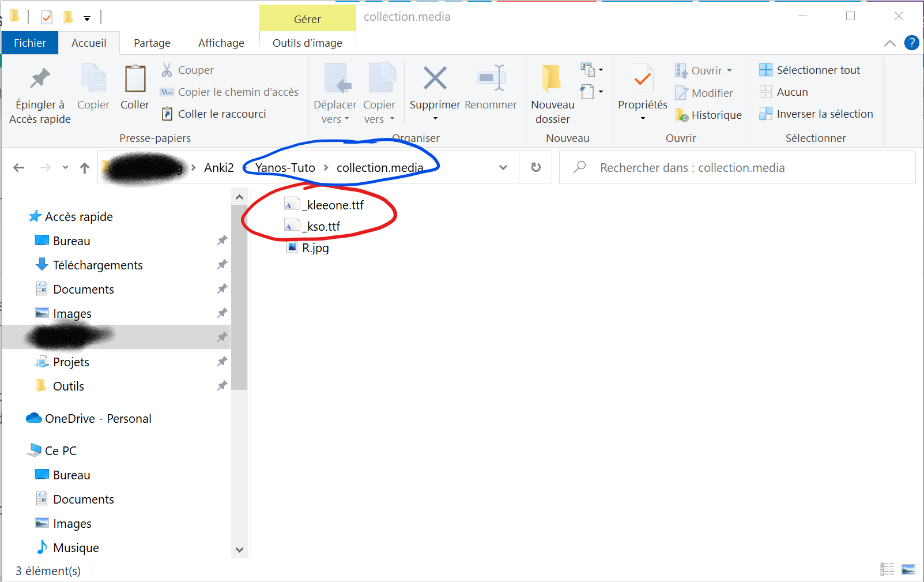This screenshot has width=924, height=582.
Task: Switch to details view in status bar
Action: [888, 569]
